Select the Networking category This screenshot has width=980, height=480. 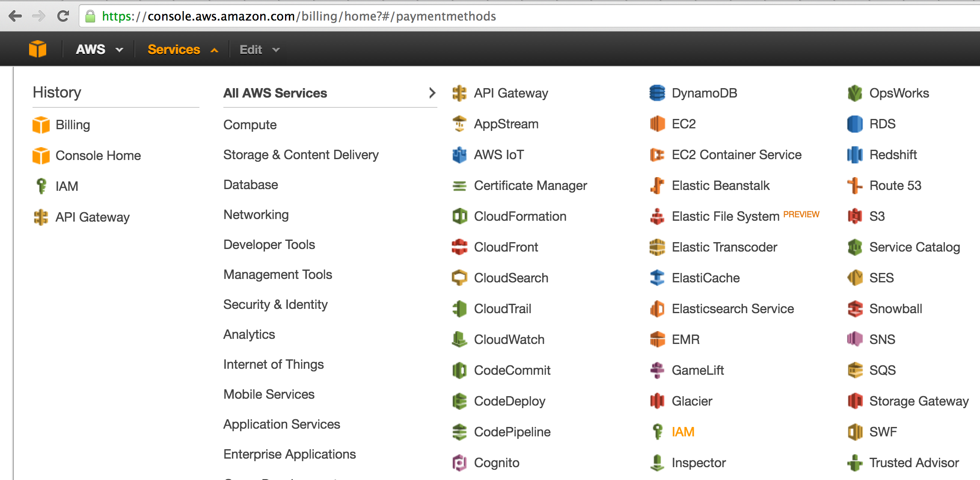(256, 214)
